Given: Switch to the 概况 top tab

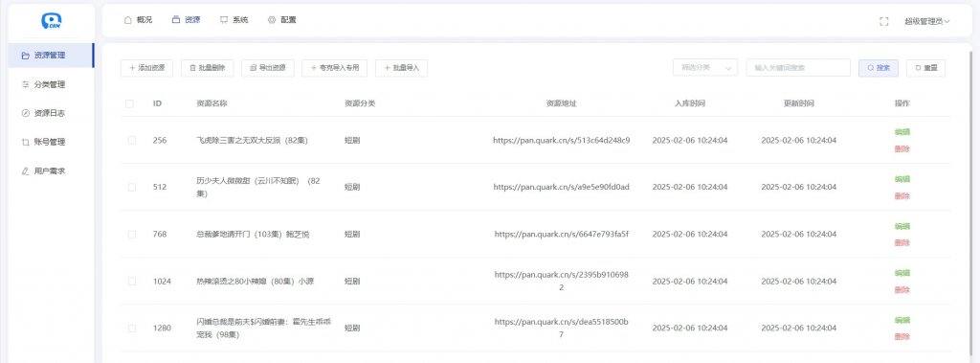Looking at the screenshot, I should (x=138, y=20).
